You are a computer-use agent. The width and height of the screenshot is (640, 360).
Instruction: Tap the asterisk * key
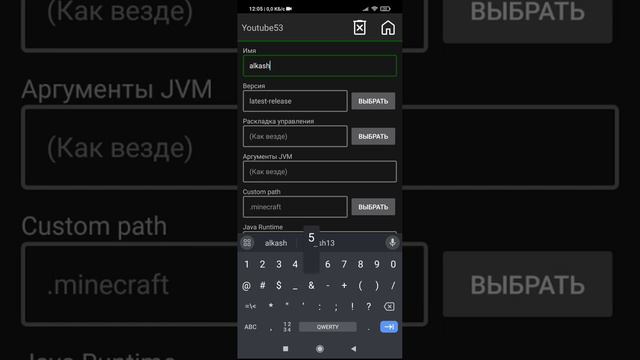(271, 306)
